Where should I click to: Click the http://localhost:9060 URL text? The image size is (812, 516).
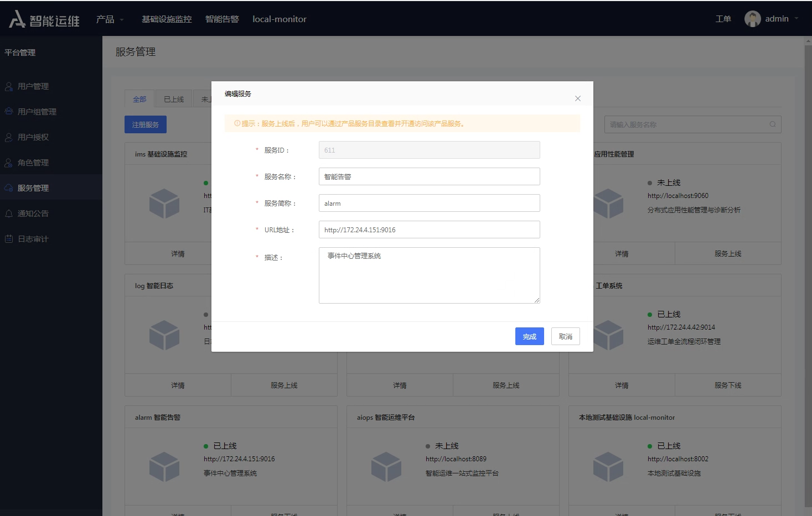click(x=678, y=196)
